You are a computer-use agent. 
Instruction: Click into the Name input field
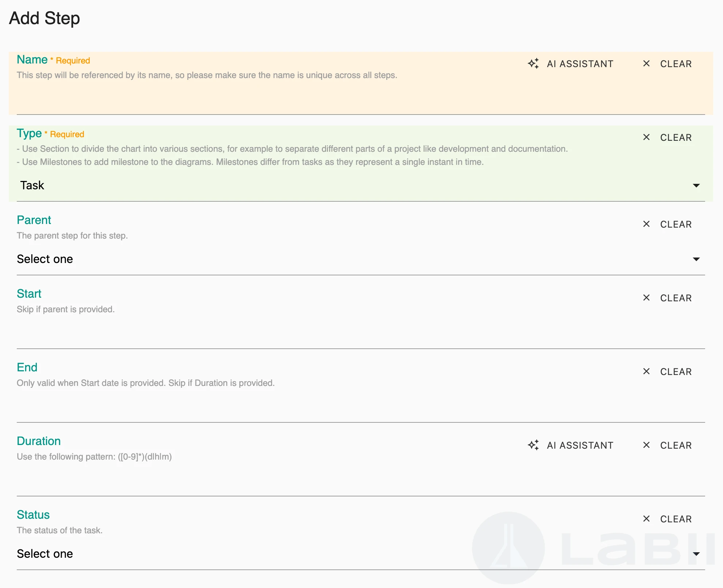click(361, 98)
